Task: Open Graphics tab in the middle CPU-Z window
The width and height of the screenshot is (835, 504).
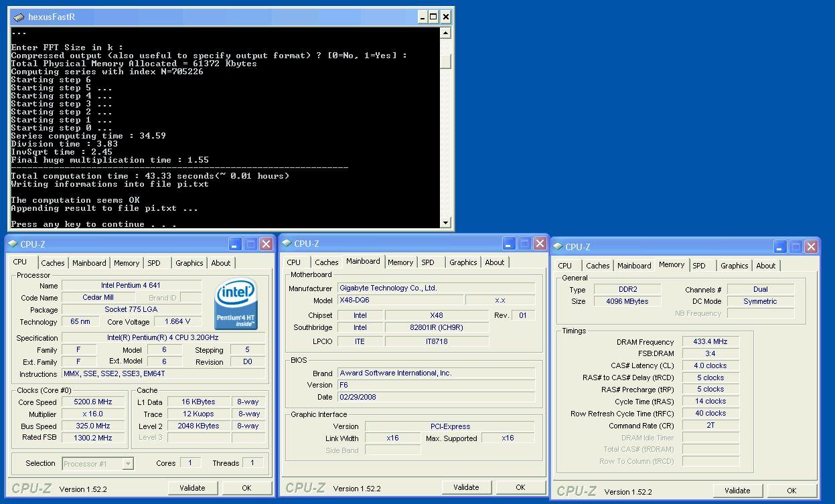Action: click(x=463, y=262)
